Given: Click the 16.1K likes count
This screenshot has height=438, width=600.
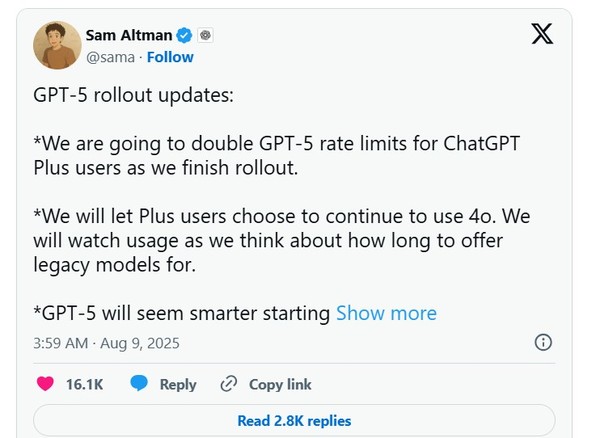Looking at the screenshot, I should 85,384.
